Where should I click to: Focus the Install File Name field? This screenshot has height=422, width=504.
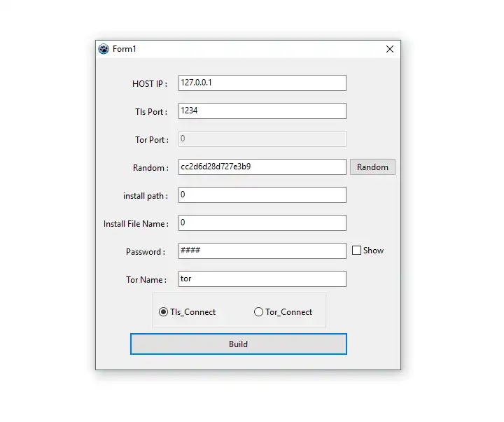pyautogui.click(x=262, y=223)
